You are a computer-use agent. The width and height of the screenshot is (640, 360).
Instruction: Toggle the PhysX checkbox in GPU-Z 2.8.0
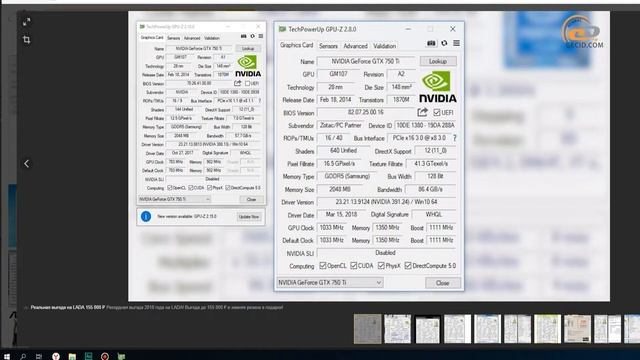(x=381, y=266)
